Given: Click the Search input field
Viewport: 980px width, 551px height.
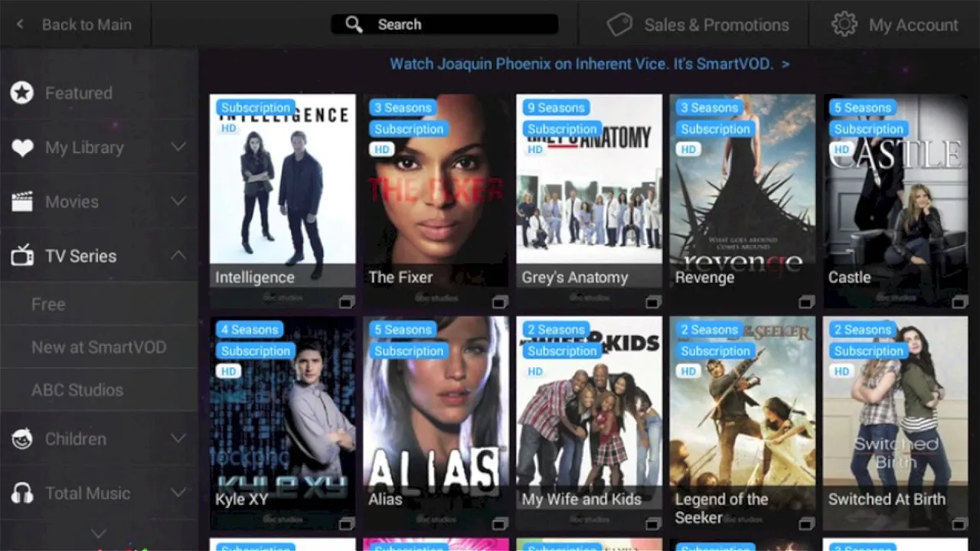Looking at the screenshot, I should pyautogui.click(x=444, y=24).
